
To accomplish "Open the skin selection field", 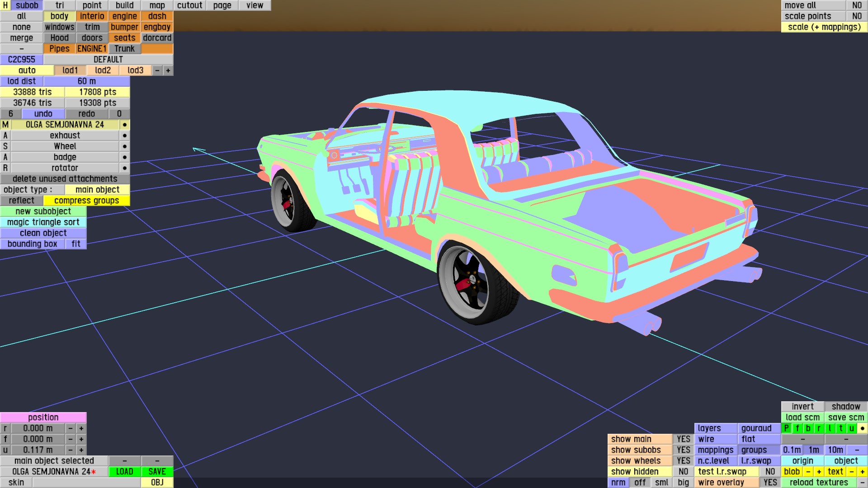I will 86,483.
